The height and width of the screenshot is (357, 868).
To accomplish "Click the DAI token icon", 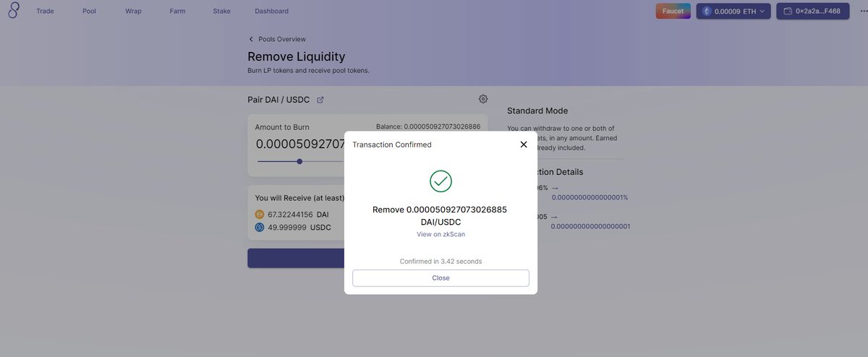I will point(260,215).
